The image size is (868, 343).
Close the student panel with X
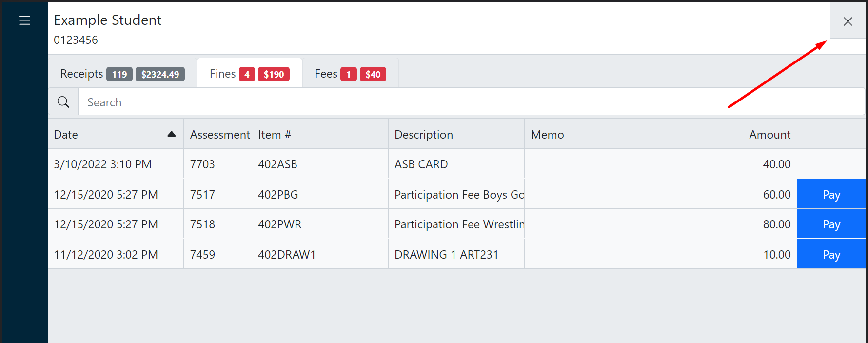click(848, 21)
